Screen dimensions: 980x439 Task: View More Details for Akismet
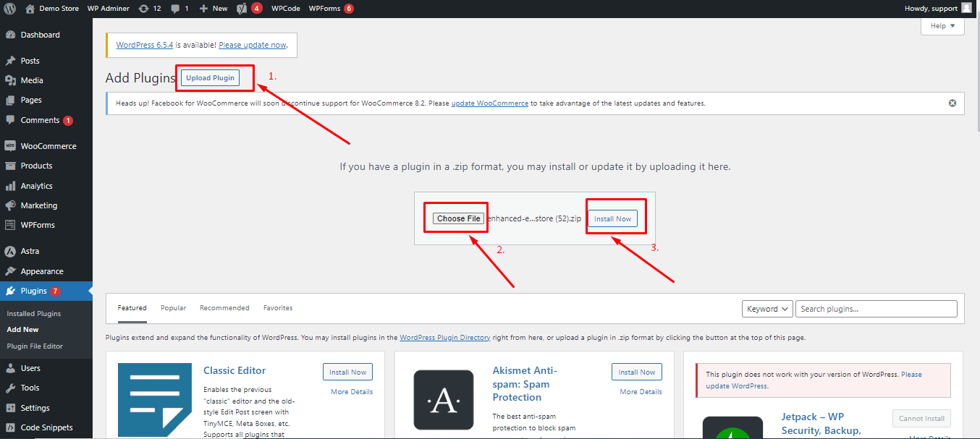(x=641, y=392)
